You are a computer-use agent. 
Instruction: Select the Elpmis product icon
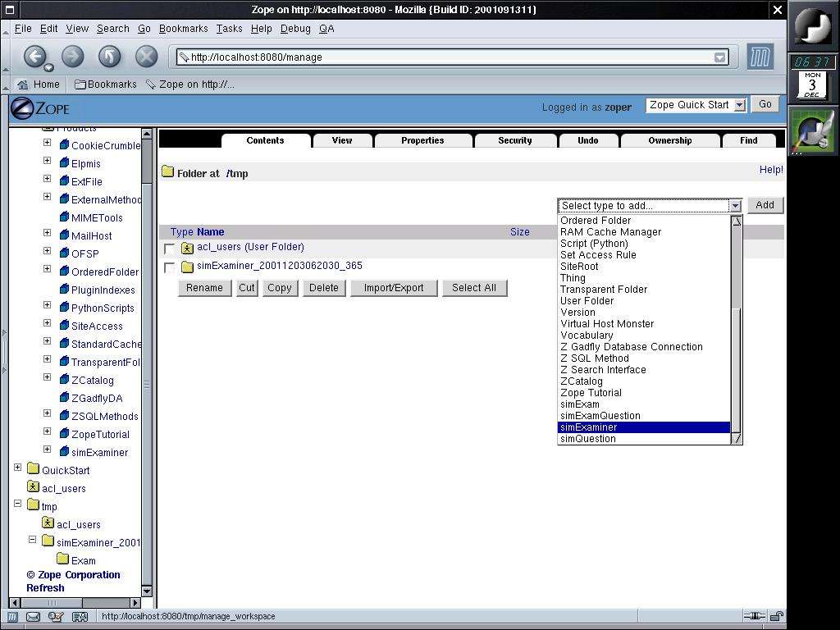pos(64,163)
